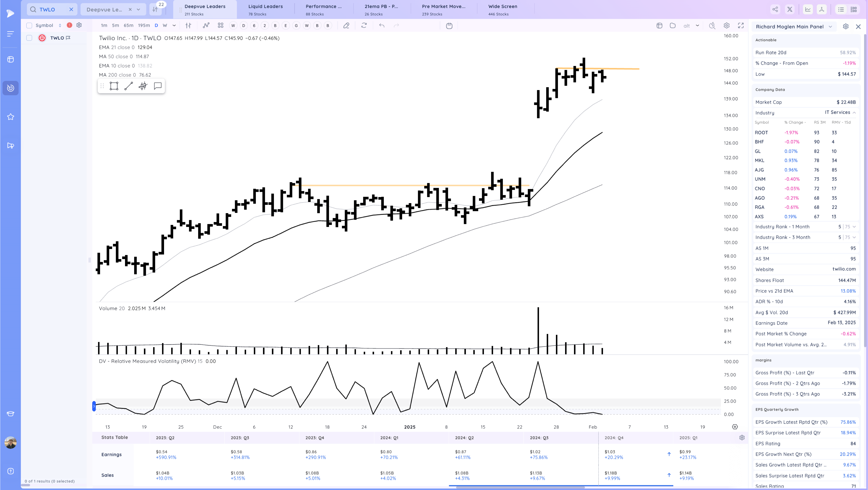Collapse the IT Services industry list

pos(854,113)
